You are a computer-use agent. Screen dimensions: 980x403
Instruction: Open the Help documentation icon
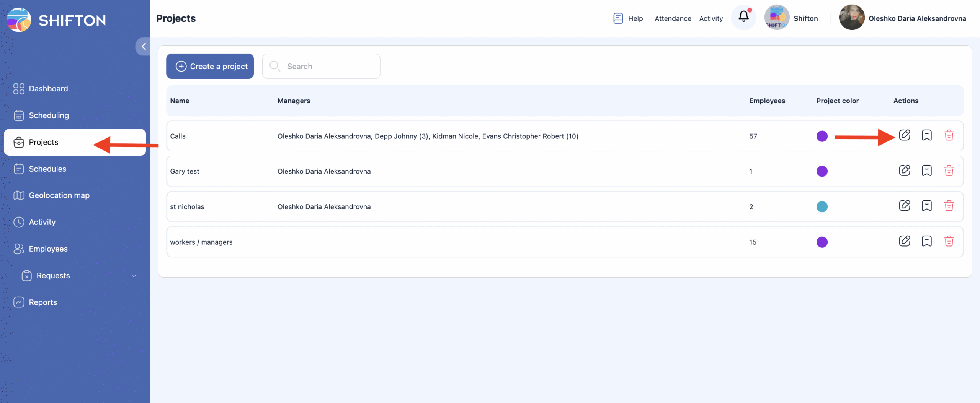point(618,18)
